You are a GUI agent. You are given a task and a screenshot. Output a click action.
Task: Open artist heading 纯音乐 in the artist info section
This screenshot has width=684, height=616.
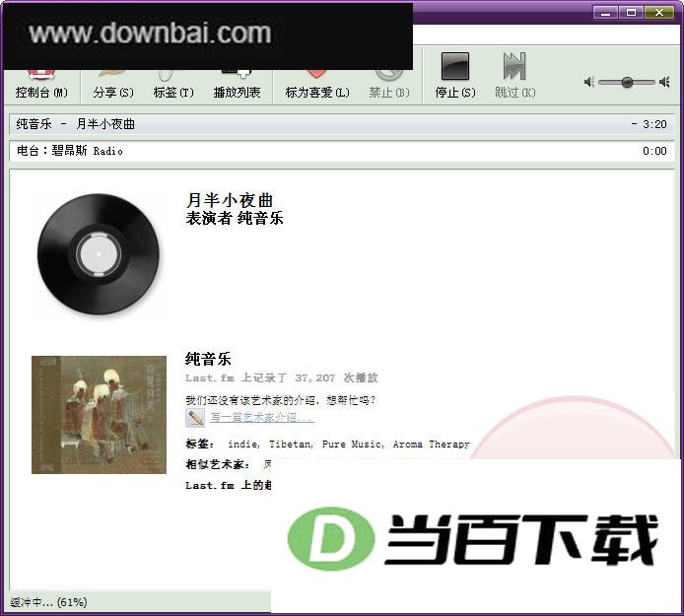coord(208,359)
